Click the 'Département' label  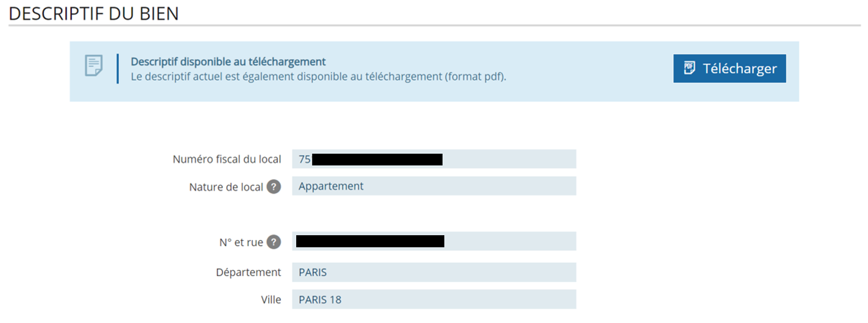point(249,273)
